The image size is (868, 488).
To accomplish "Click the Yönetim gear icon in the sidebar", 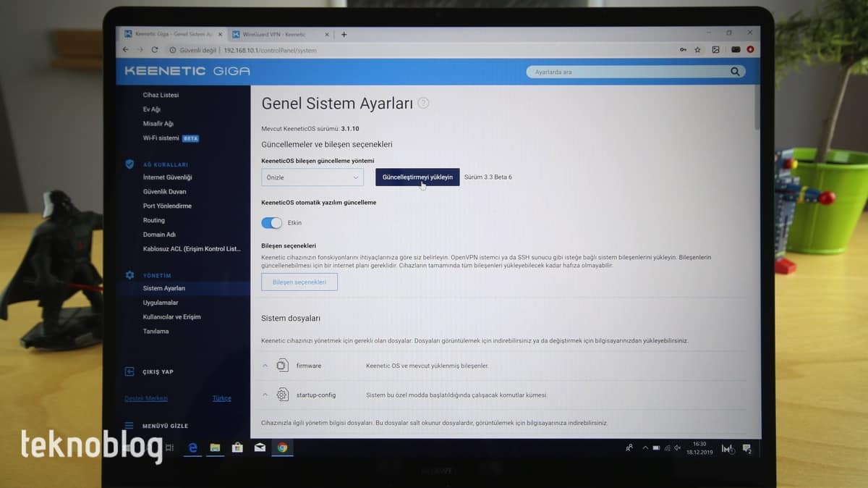I will pos(129,275).
